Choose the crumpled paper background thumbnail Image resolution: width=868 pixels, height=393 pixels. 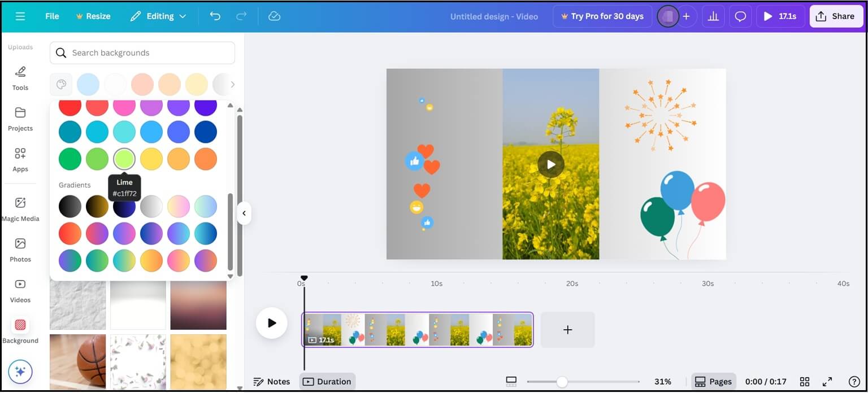pos(77,304)
